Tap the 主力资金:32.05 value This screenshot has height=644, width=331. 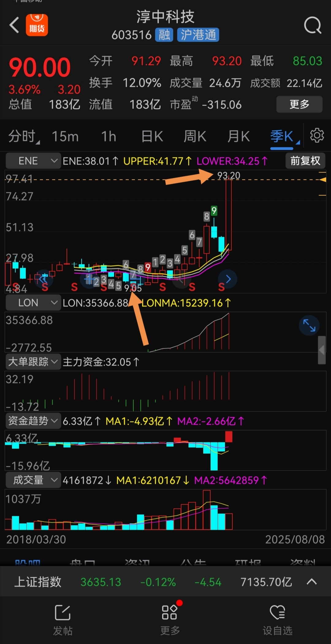(101, 362)
